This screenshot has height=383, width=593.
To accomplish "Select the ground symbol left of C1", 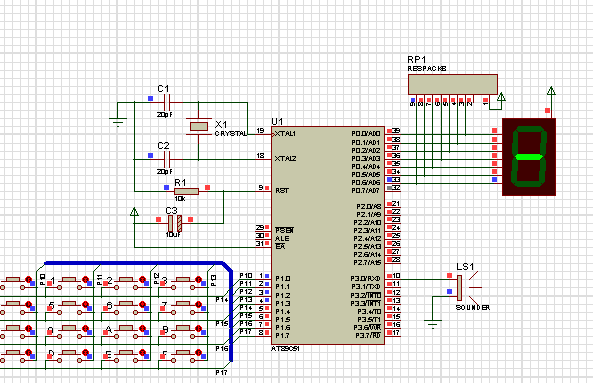I will click(x=118, y=122).
